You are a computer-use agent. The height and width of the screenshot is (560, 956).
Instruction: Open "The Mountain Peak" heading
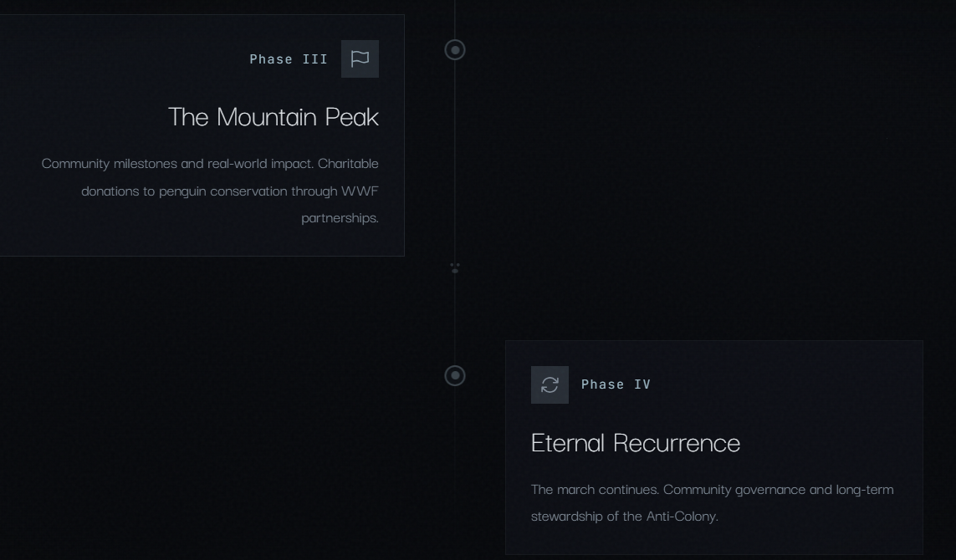pyautogui.click(x=274, y=117)
